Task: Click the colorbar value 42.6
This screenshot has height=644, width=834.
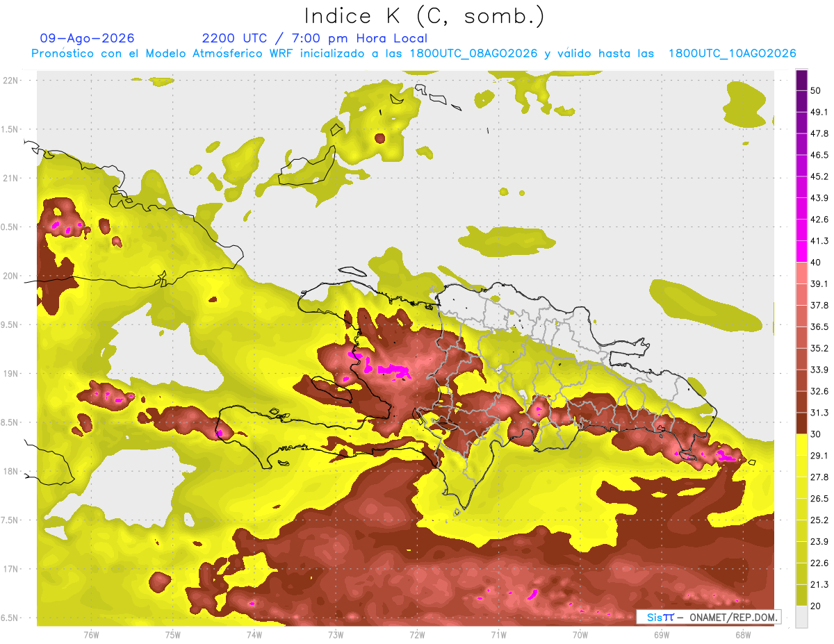Action: tap(819, 220)
